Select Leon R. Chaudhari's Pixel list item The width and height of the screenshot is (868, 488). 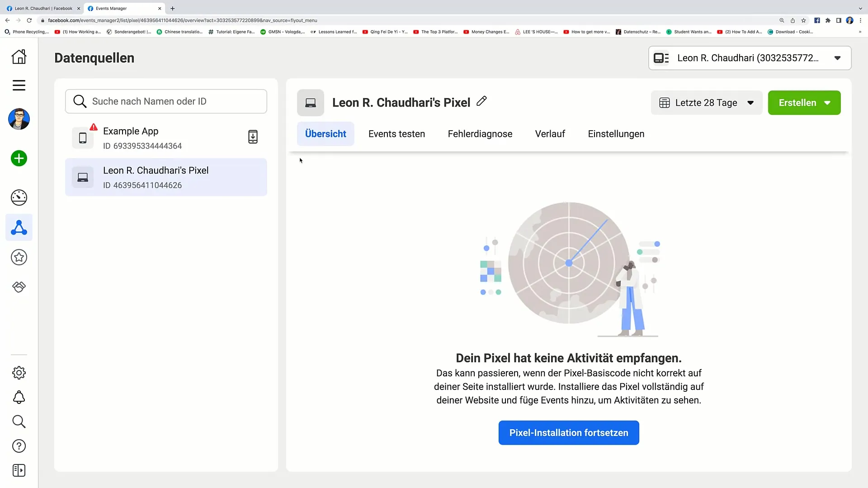pyautogui.click(x=167, y=178)
